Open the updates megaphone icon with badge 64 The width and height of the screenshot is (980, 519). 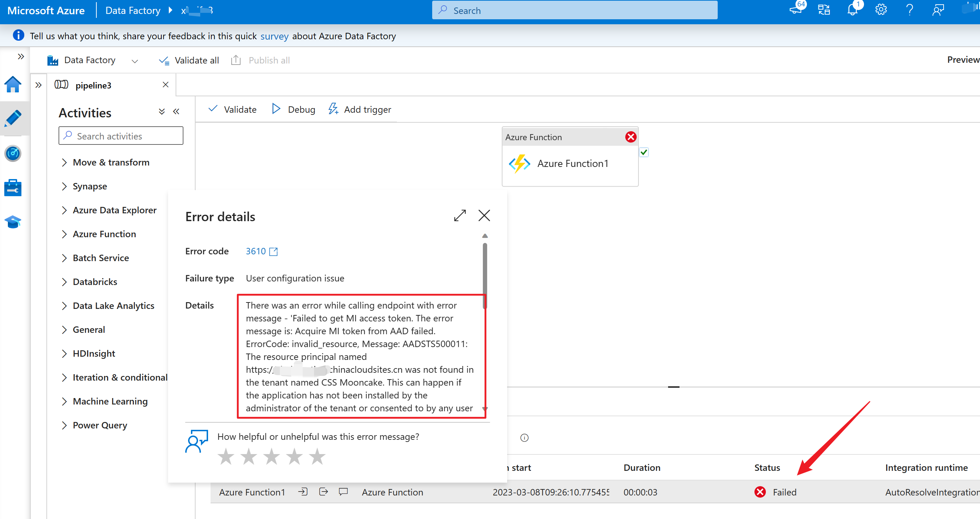point(796,10)
